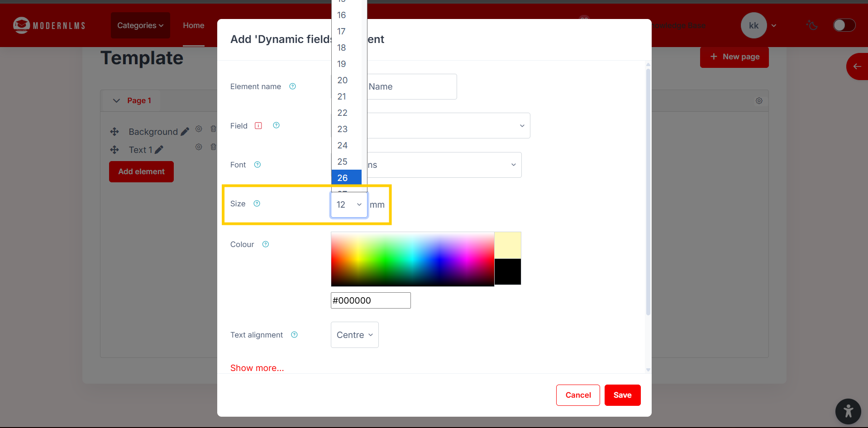Image resolution: width=868 pixels, height=428 pixels.
Task: Click Add element button
Action: pyautogui.click(x=141, y=171)
